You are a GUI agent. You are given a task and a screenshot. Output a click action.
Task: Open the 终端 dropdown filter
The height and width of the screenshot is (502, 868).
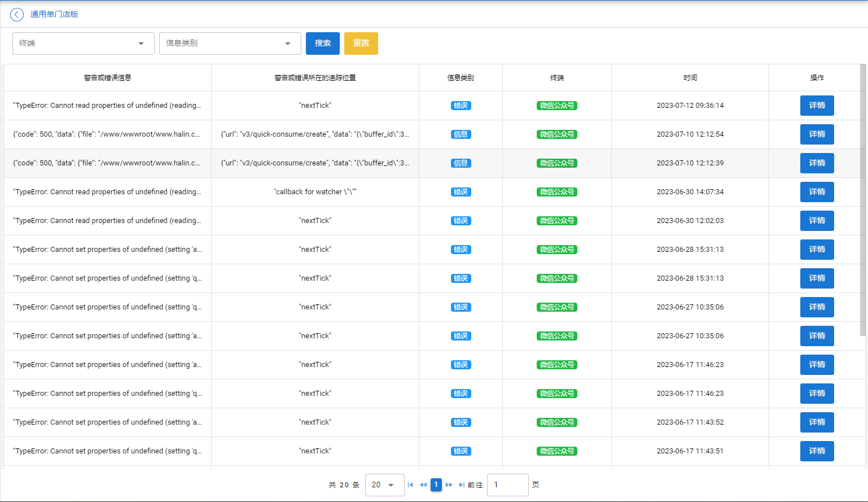(x=84, y=43)
